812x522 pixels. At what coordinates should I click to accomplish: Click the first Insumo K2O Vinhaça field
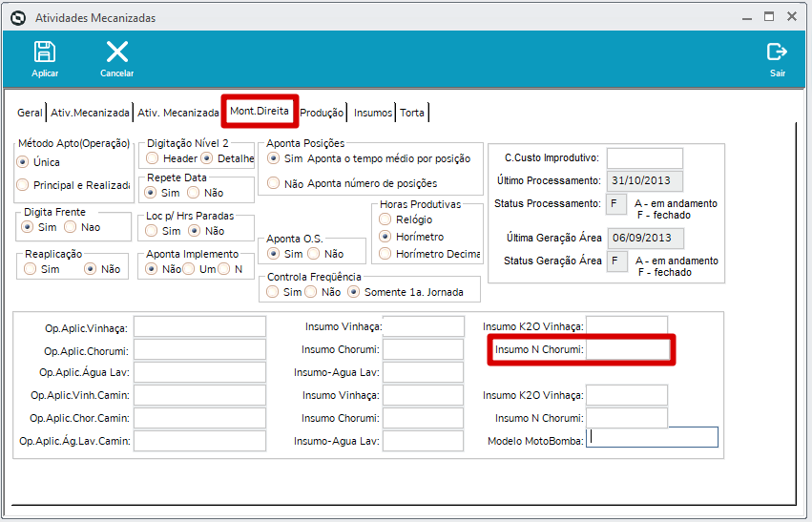pyautogui.click(x=627, y=326)
